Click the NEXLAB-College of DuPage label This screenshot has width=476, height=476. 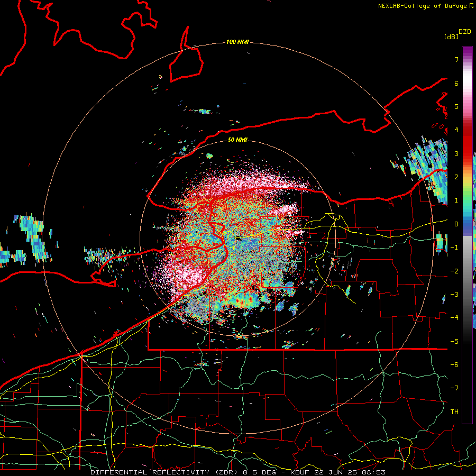point(422,6)
